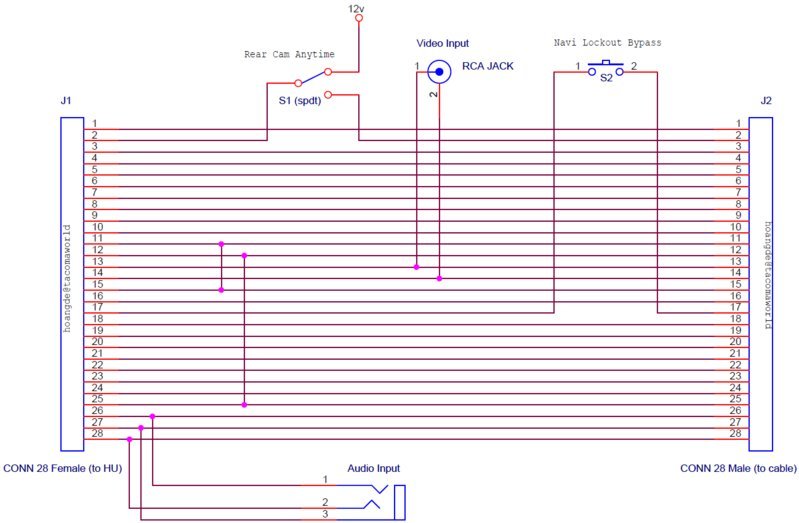
Task: Select the 'J2' designator
Action: (766, 100)
